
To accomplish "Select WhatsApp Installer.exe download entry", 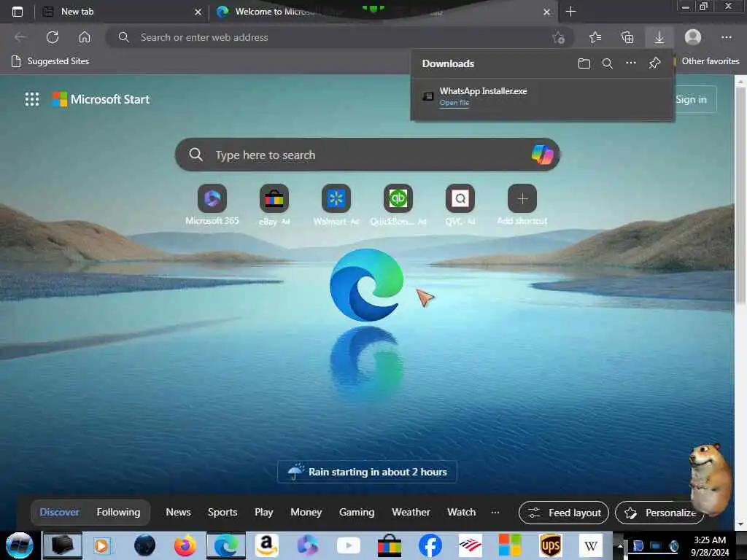I will click(x=542, y=97).
